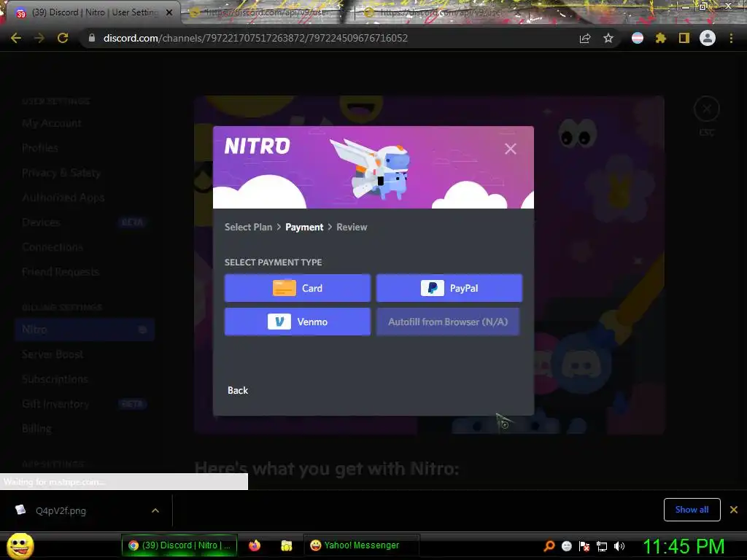
Task: Open the smiley Start button
Action: (20, 545)
